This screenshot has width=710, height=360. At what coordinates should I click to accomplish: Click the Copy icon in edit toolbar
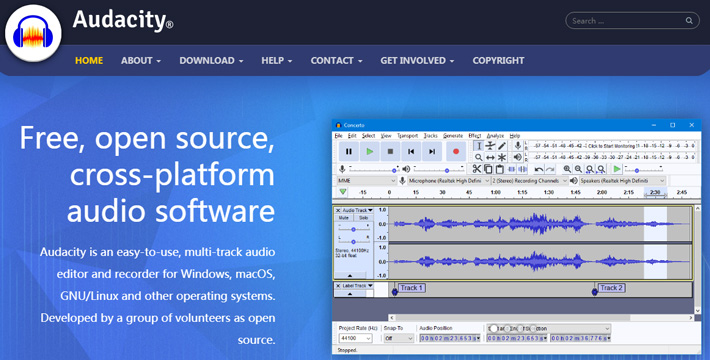(488, 169)
